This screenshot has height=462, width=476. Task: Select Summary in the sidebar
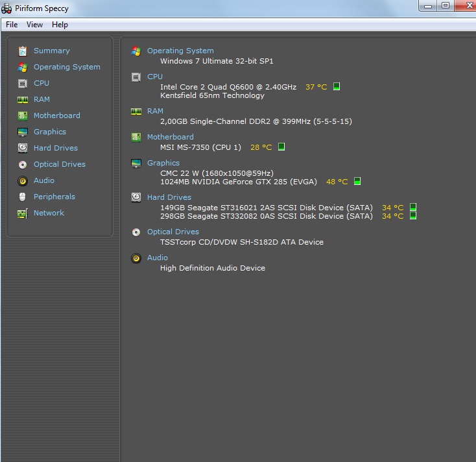52,51
